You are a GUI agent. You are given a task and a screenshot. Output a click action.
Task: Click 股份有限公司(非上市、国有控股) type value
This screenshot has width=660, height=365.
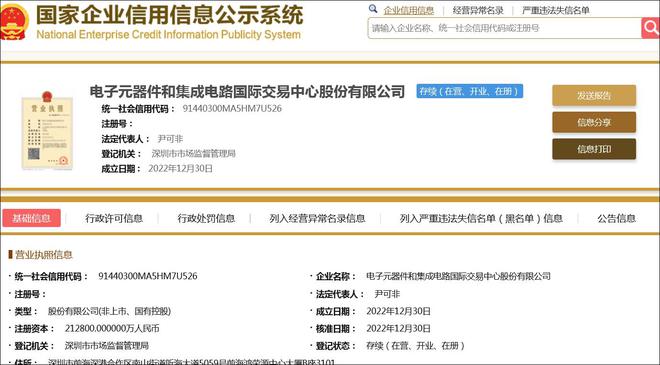pos(109,311)
